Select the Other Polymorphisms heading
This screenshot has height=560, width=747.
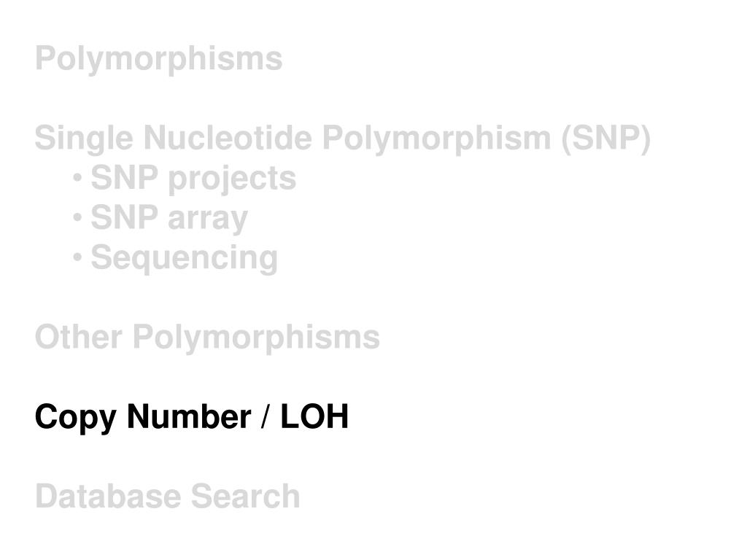click(207, 338)
